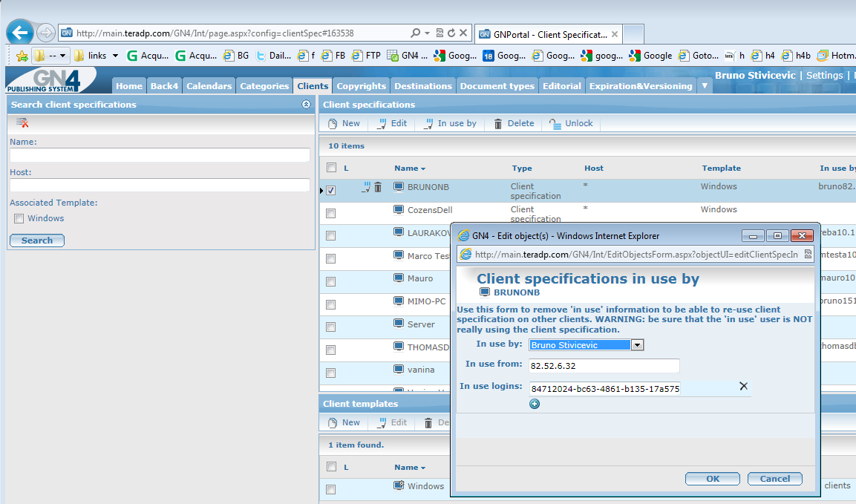Uncheck the BRUNONB row checkbox
The width and height of the screenshot is (856, 504).
(x=331, y=191)
